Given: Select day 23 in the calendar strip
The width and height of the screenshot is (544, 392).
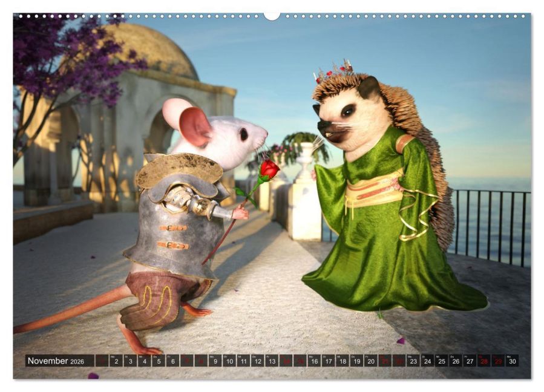Looking at the screenshot, I should pyautogui.click(x=413, y=361).
